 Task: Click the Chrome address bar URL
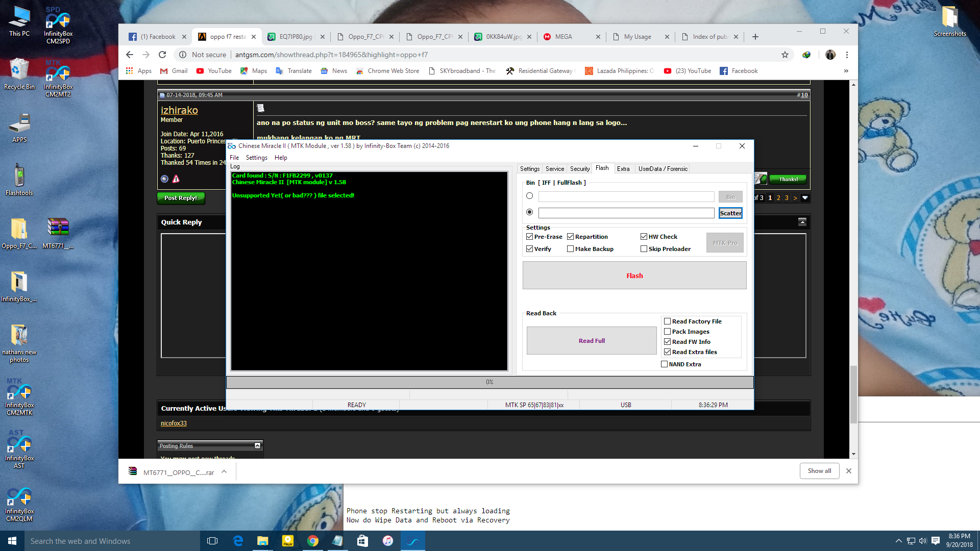tap(331, 55)
